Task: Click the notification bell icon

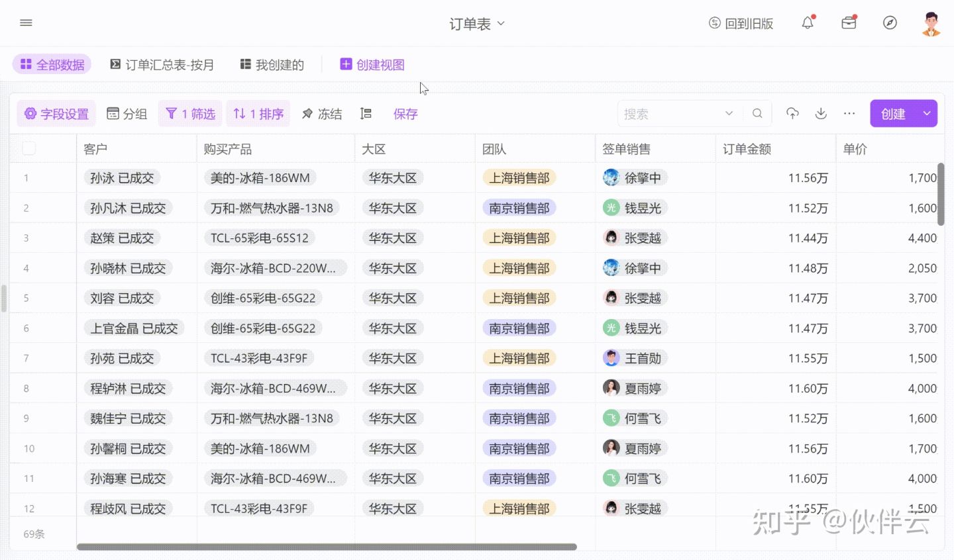Action: (x=807, y=23)
